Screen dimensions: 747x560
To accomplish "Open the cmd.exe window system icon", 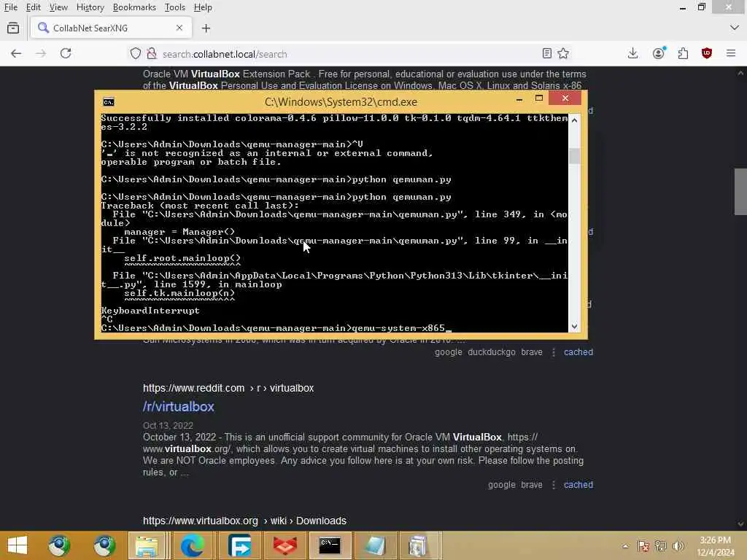I will 109,102.
